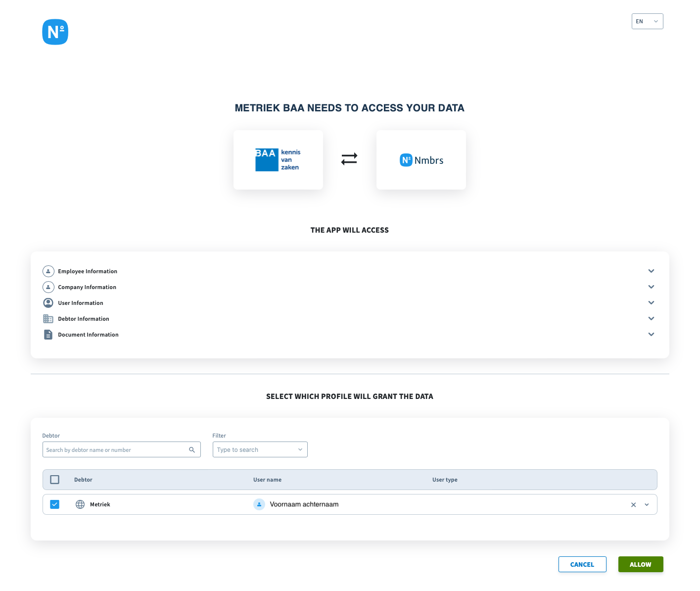The width and height of the screenshot is (700, 591).
Task: Click the search magnifier in Debtor field
Action: click(x=192, y=450)
